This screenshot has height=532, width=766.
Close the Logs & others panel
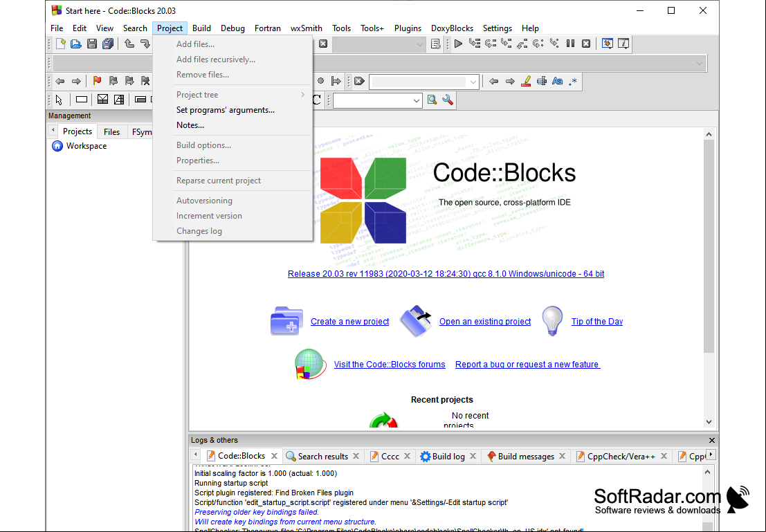tap(712, 440)
